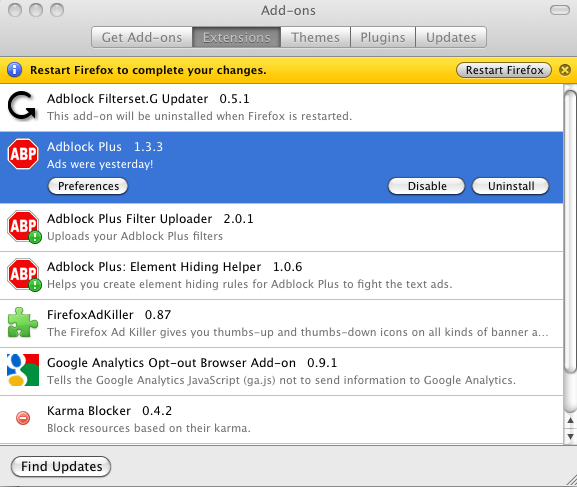Click the Google Analytics Opt-out icon
Viewport: 577px width, 487px height.
tap(23, 370)
